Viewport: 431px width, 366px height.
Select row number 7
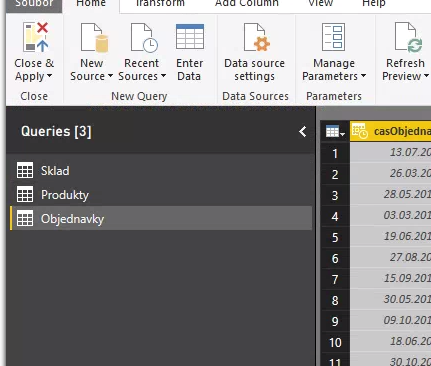coord(335,279)
